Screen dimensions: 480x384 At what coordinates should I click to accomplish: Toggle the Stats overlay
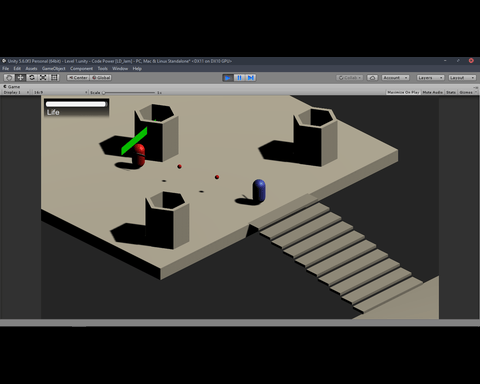click(x=451, y=92)
